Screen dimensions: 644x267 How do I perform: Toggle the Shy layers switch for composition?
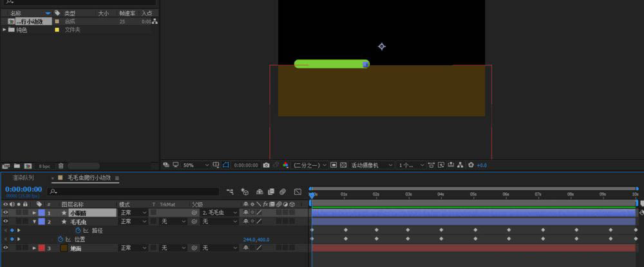pos(260,192)
